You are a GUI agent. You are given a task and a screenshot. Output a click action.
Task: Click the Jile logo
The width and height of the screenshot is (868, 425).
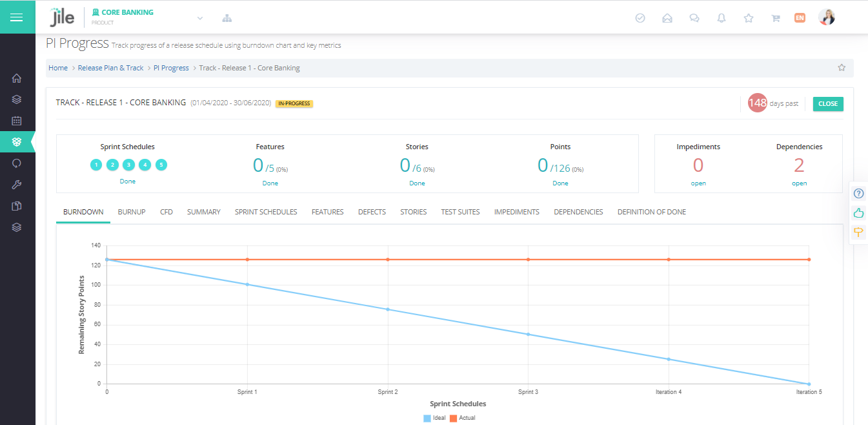coord(63,17)
